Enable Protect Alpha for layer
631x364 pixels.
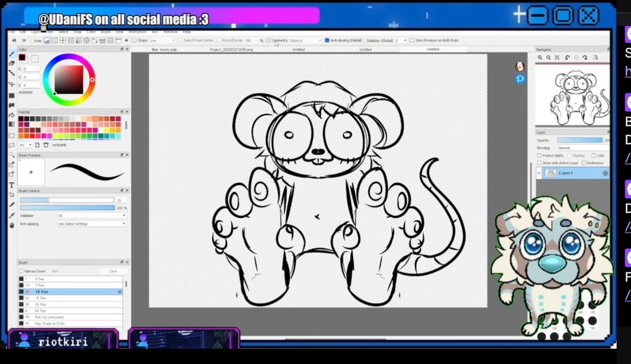click(540, 155)
